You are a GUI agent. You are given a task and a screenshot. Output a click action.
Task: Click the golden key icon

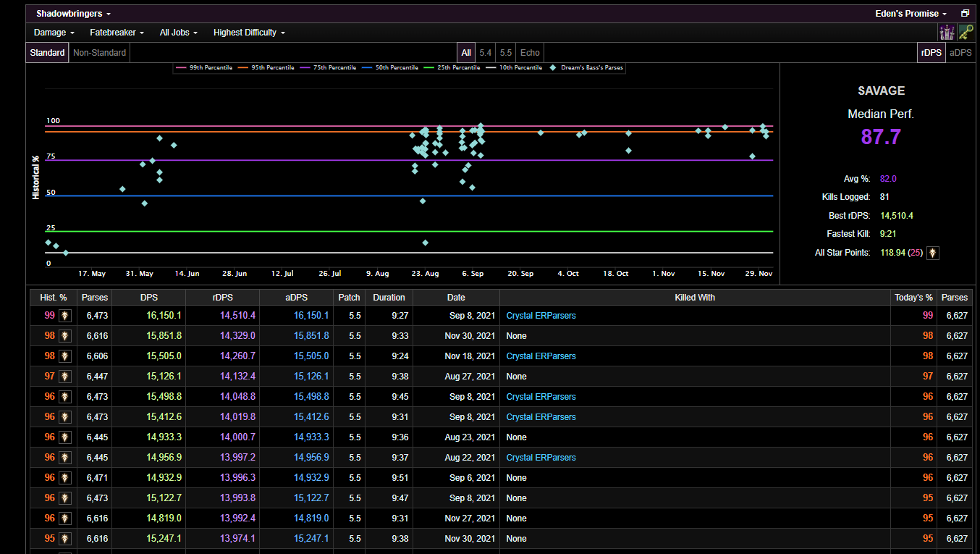[x=966, y=32]
